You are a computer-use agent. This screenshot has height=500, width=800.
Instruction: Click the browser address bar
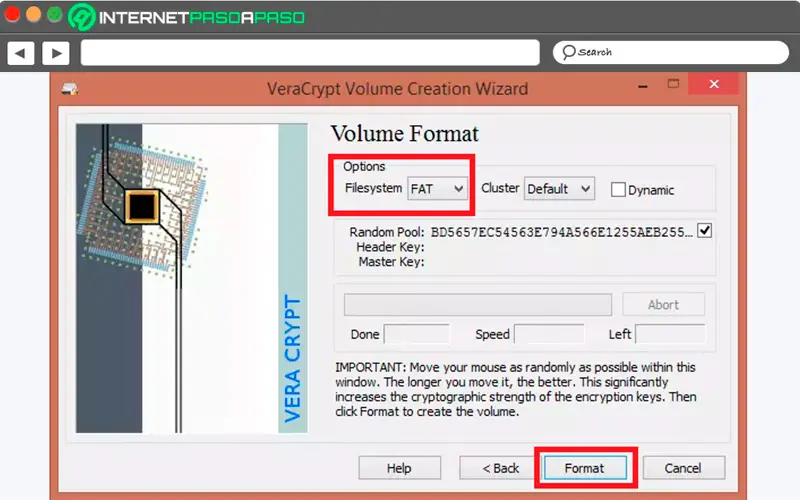coord(310,53)
